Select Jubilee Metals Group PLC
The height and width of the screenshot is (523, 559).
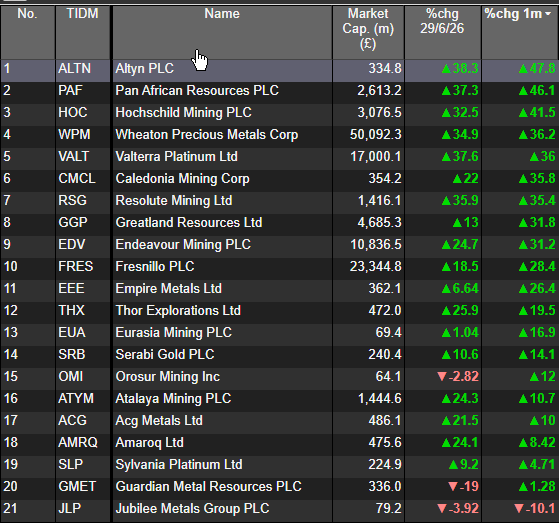coord(192,509)
